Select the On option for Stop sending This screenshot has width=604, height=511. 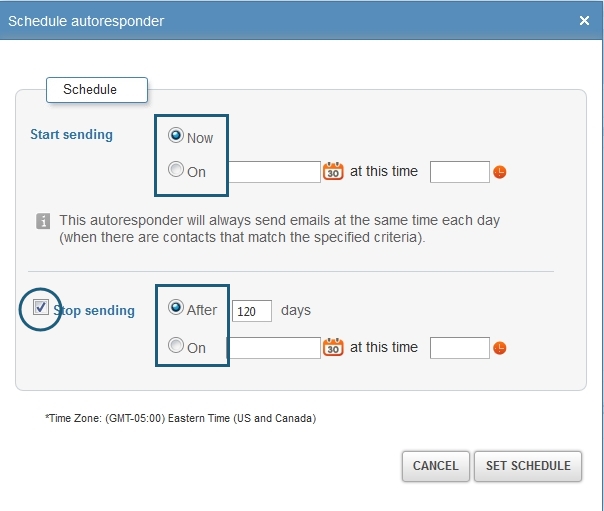(x=176, y=346)
